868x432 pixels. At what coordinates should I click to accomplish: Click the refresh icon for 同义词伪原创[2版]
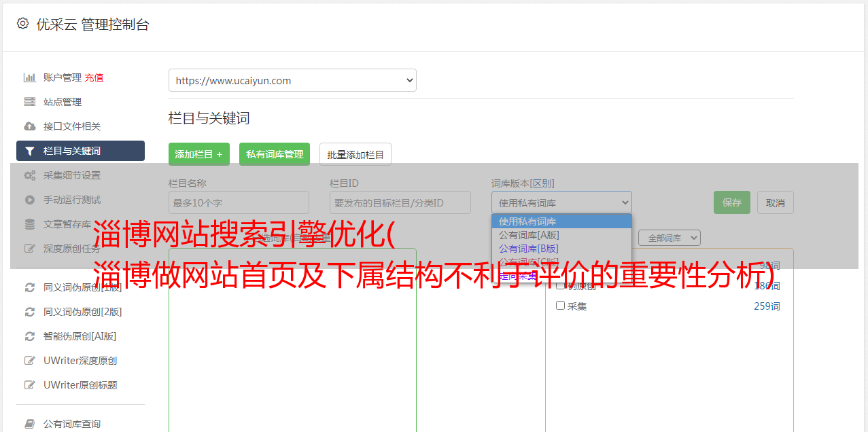[x=29, y=312]
